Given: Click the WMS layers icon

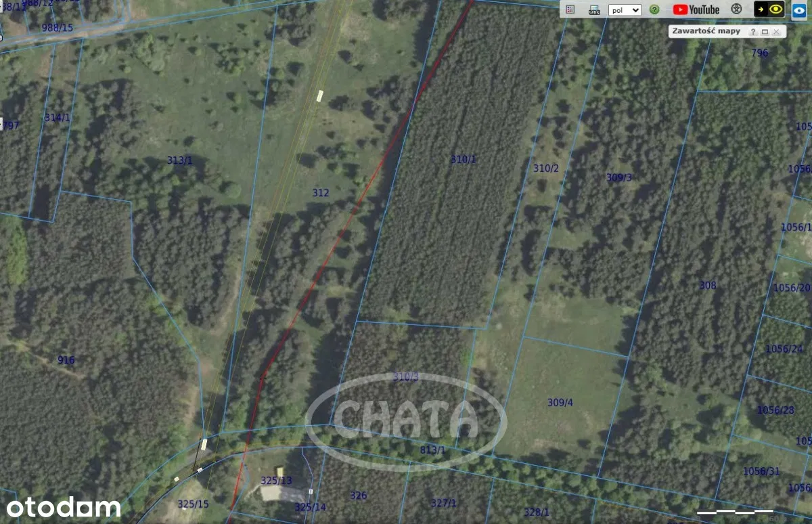Looking at the screenshot, I should point(593,9).
